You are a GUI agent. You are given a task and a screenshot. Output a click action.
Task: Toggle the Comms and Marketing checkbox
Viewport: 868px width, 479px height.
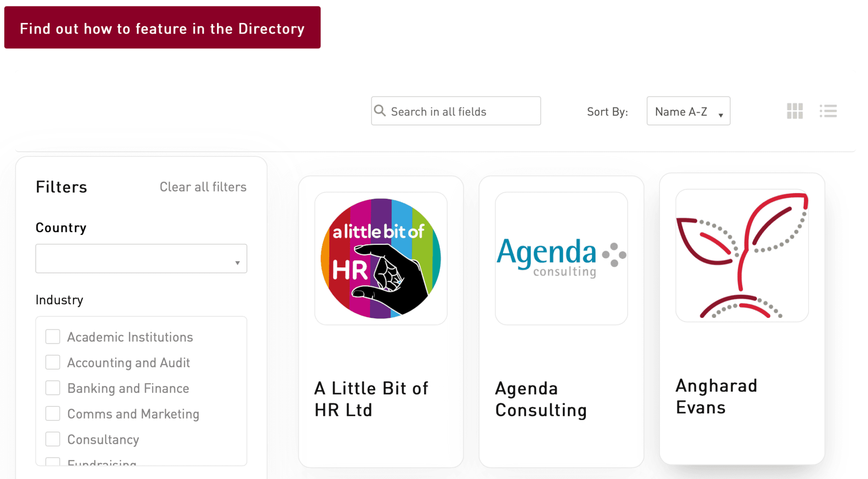[x=53, y=414]
